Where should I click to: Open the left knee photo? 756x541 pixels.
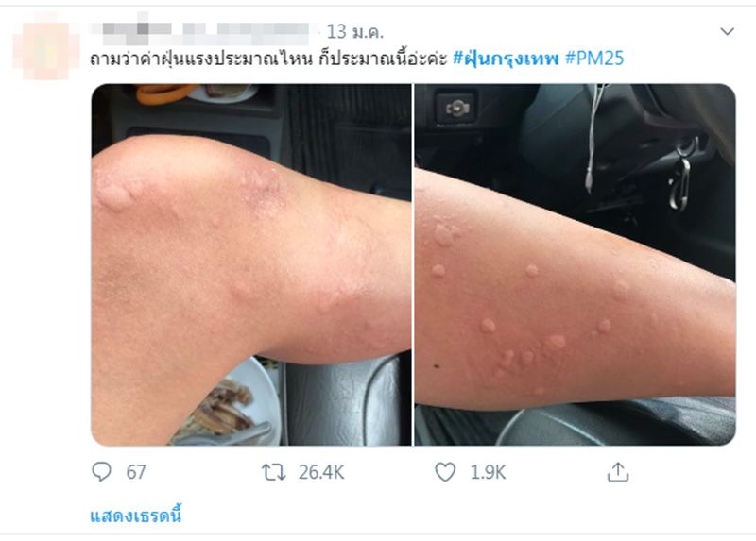click(x=251, y=264)
